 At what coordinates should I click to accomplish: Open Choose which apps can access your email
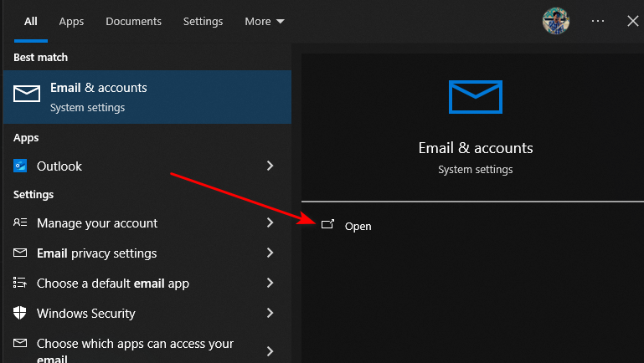[x=147, y=347]
